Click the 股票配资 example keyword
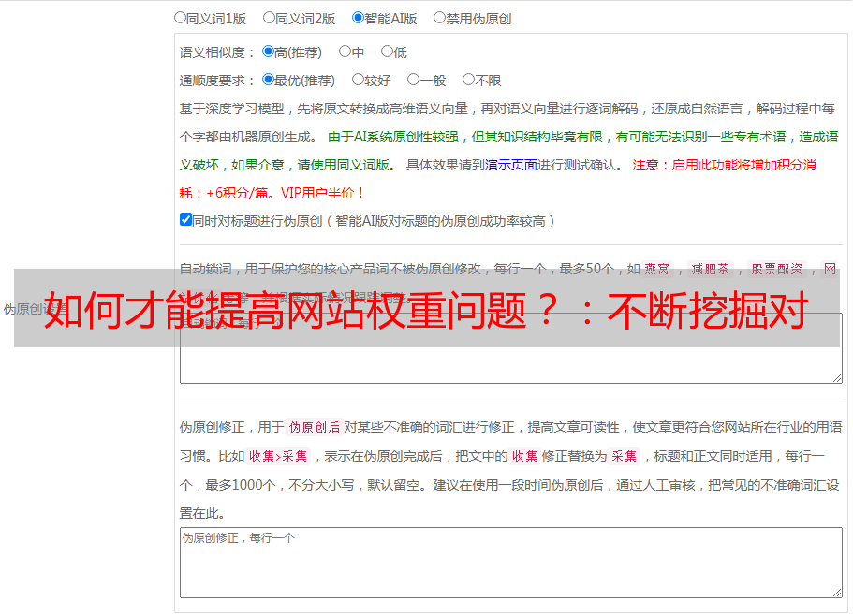The width and height of the screenshot is (853, 616). (x=777, y=269)
